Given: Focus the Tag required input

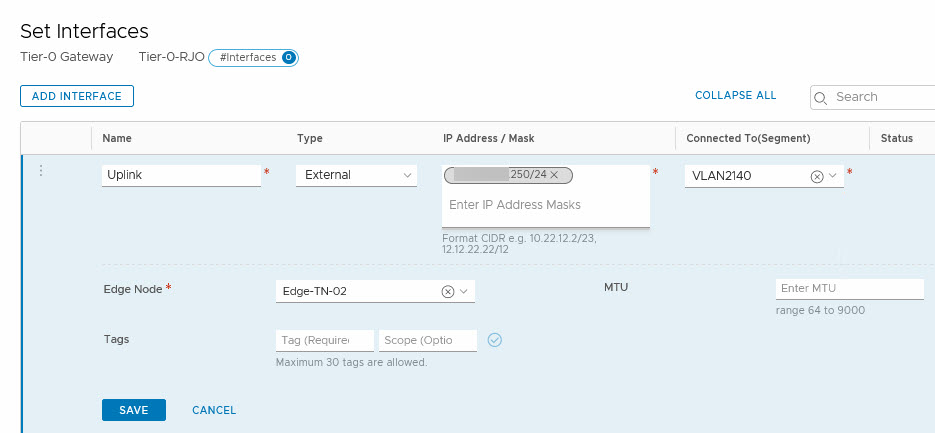Looking at the screenshot, I should [x=325, y=340].
